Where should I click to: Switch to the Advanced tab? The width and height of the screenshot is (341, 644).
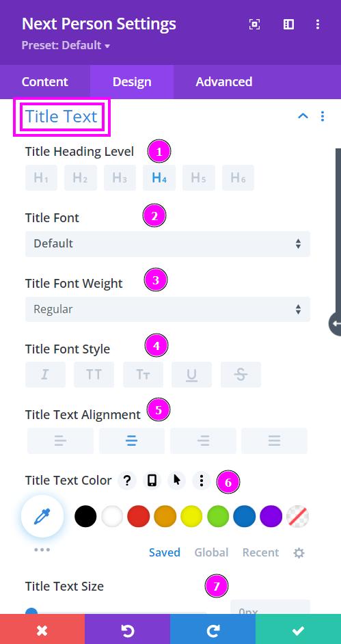tap(224, 81)
